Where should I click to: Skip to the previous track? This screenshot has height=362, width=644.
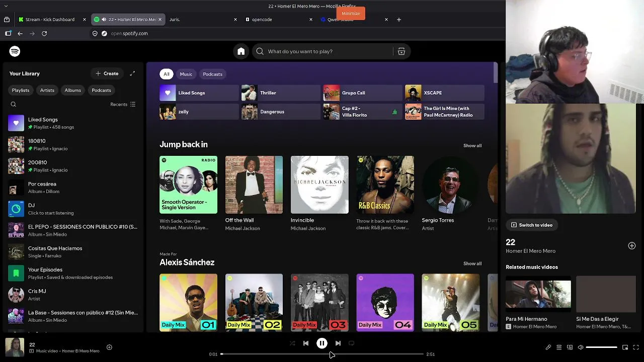(306, 343)
